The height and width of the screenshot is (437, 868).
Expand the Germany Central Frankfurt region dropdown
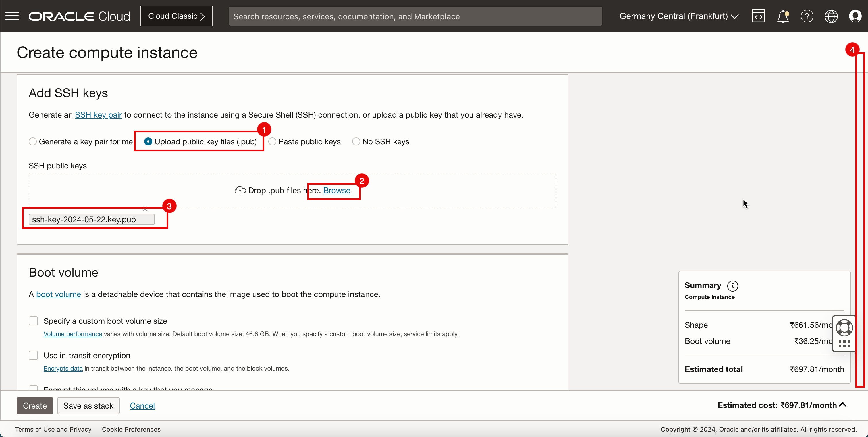(679, 16)
